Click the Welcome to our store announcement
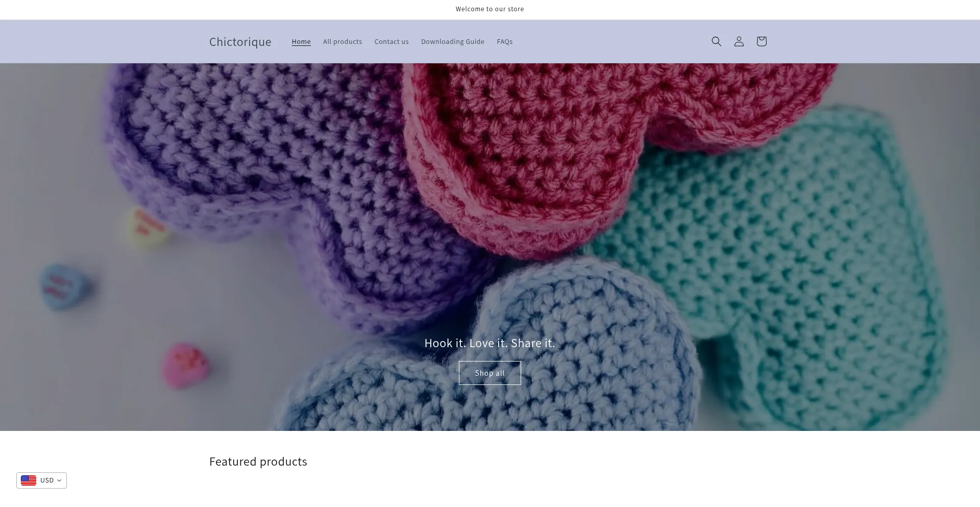The height and width of the screenshot is (507, 980). tap(489, 9)
